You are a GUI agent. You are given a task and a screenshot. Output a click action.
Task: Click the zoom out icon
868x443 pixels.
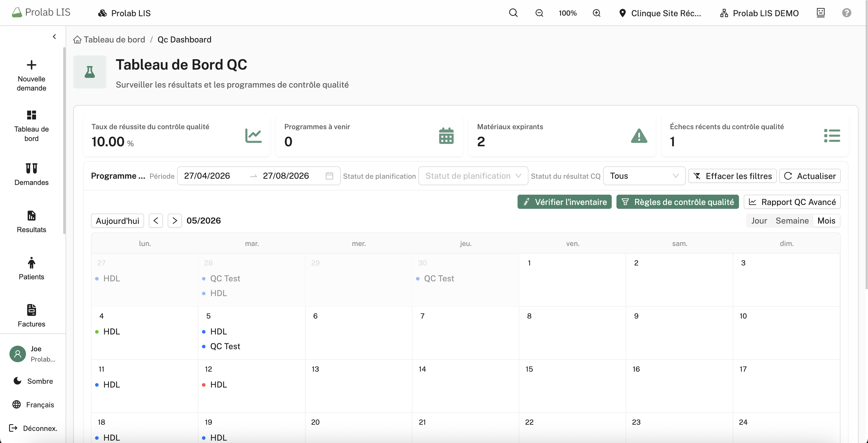pos(539,13)
